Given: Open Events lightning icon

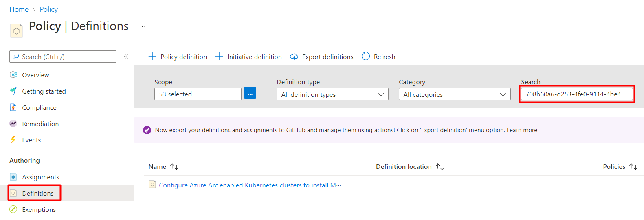Looking at the screenshot, I should pyautogui.click(x=13, y=140).
